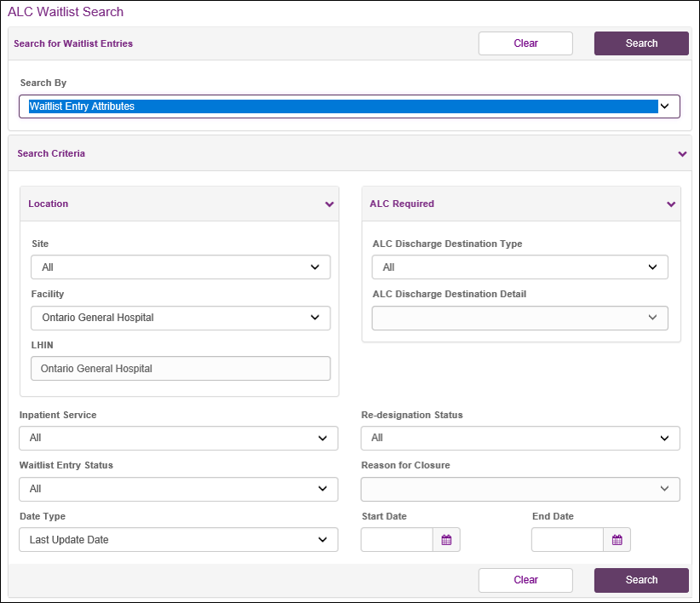Collapse the ALC Required panel
Image resolution: width=700 pixels, height=603 pixels.
(x=671, y=204)
